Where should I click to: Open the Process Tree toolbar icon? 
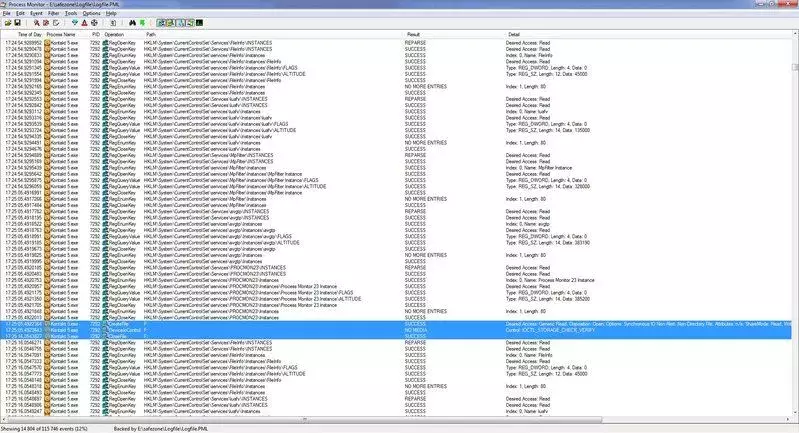113,23
